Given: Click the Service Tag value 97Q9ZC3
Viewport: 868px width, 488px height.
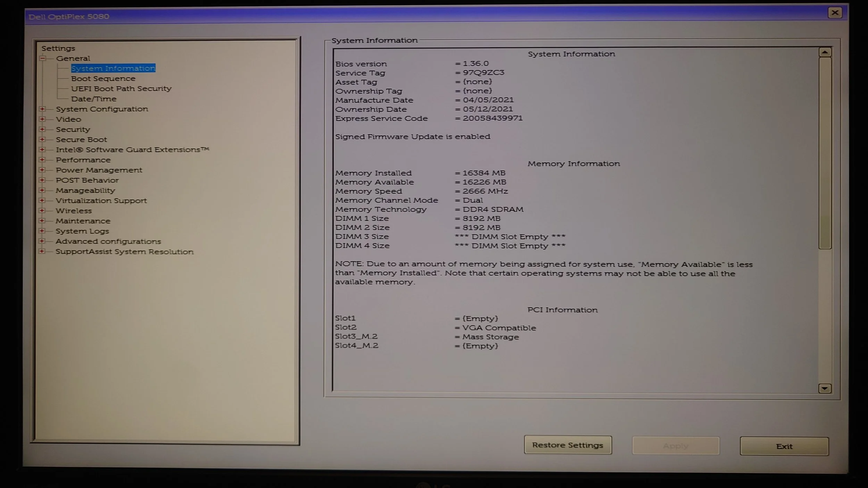Looking at the screenshot, I should [483, 73].
